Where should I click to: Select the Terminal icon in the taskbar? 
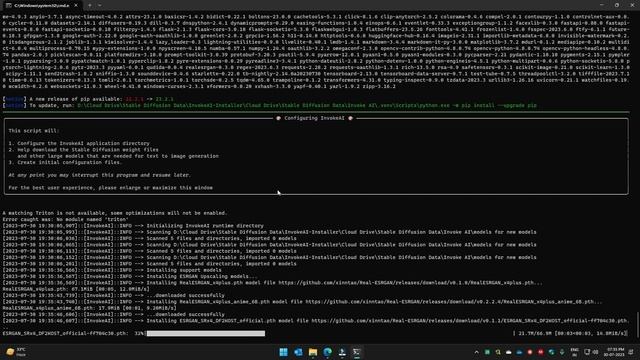pos(357,352)
